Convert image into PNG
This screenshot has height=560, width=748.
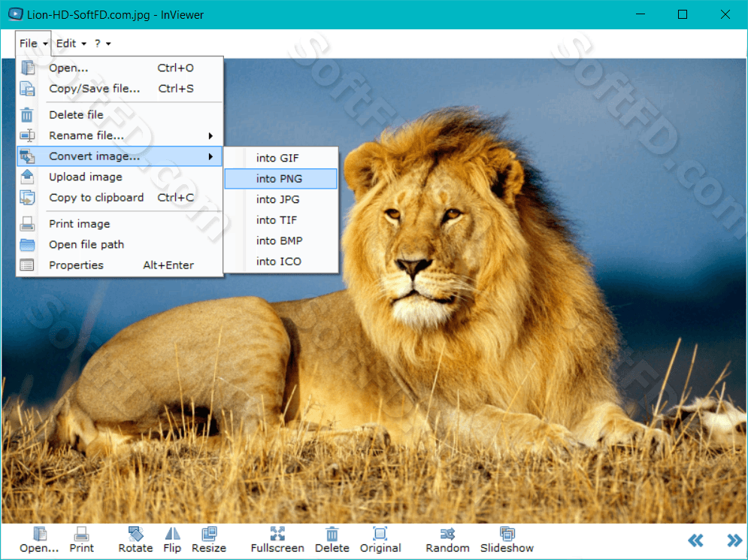pyautogui.click(x=281, y=179)
